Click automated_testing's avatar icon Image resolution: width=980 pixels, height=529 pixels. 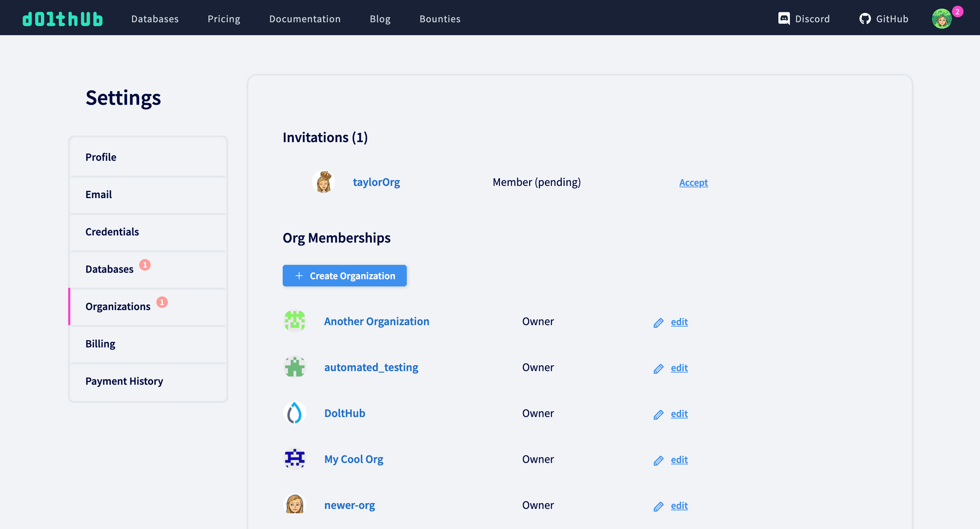tap(295, 367)
